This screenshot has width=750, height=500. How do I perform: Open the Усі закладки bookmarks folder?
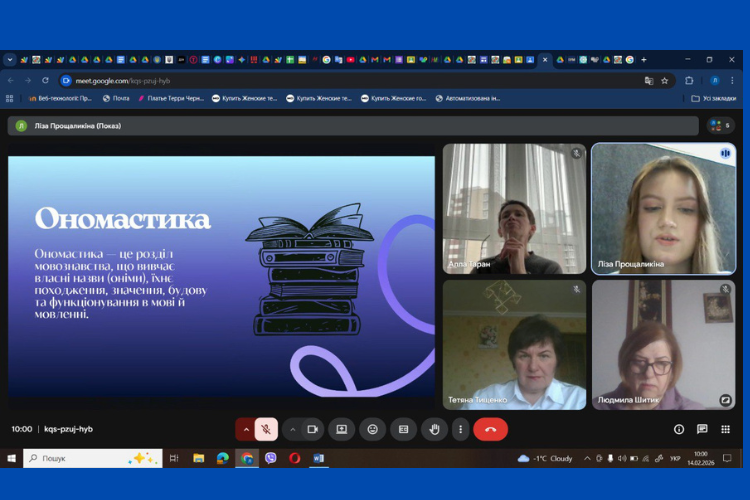(x=714, y=98)
